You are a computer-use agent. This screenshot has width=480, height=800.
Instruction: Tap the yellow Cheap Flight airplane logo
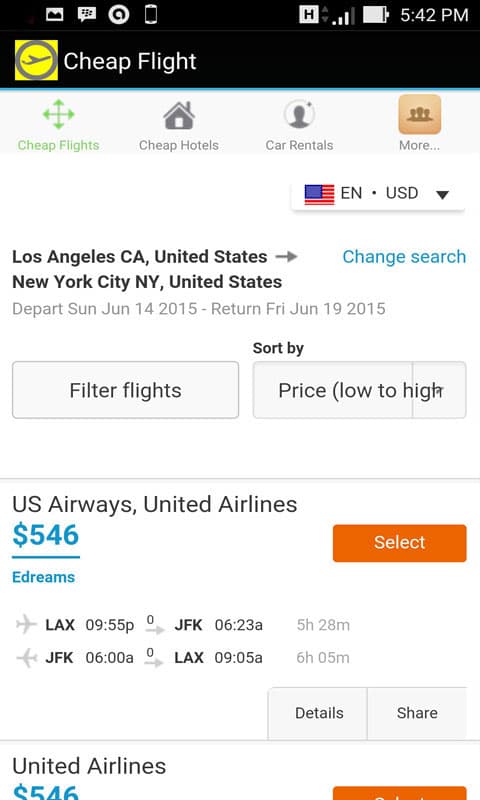click(x=36, y=60)
